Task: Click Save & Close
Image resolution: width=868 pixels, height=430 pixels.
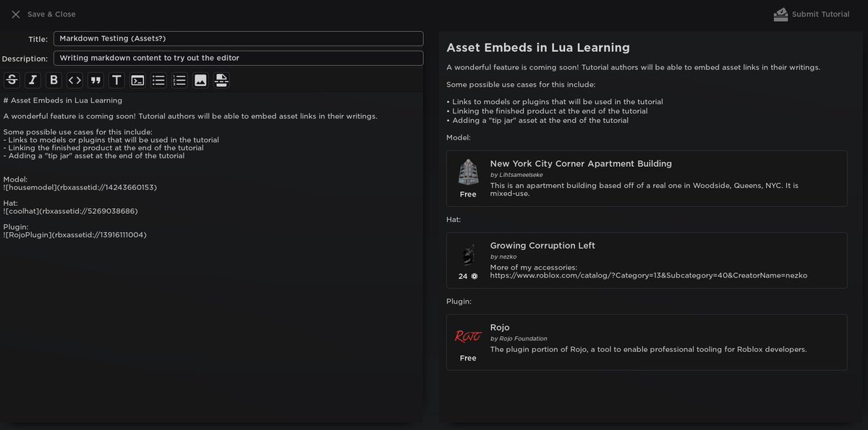Action: click(51, 14)
